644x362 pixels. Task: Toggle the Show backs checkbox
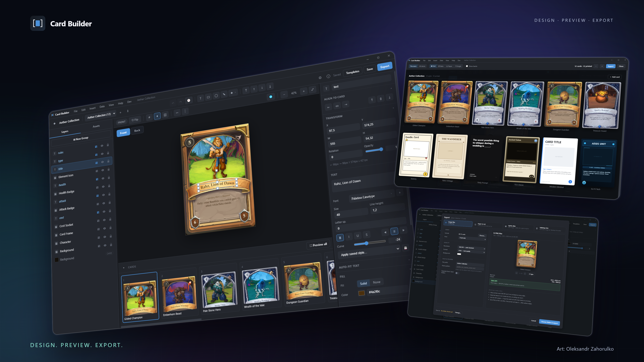tap(467, 66)
